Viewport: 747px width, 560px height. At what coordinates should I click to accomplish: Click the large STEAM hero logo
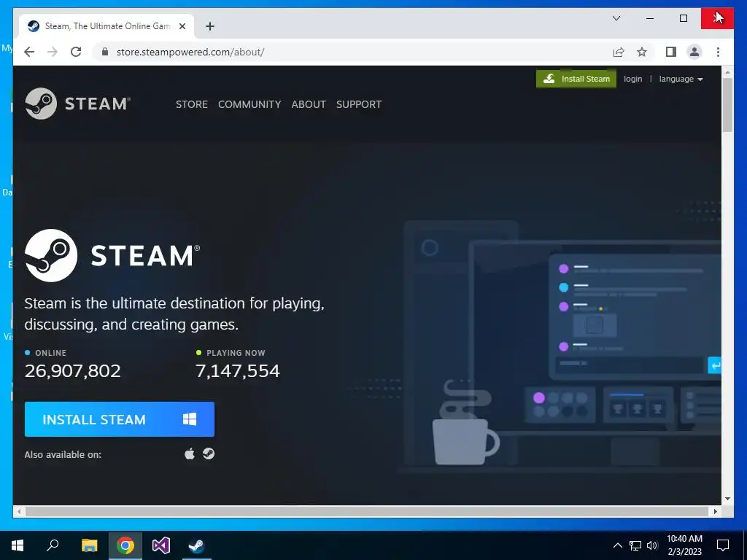tap(112, 255)
